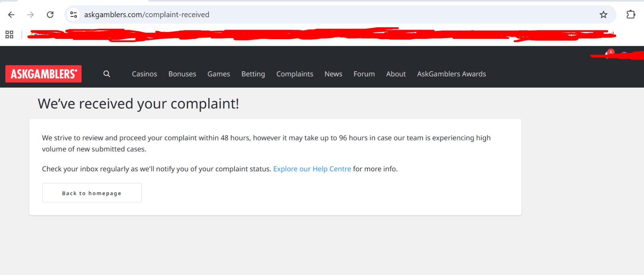Click the AskGamblers logo
The image size is (644, 275).
point(43,74)
